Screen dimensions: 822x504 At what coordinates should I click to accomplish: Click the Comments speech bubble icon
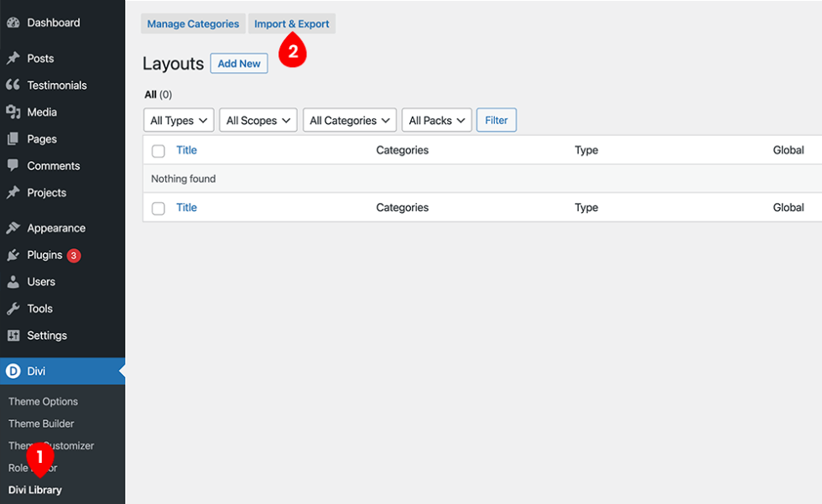pos(13,166)
